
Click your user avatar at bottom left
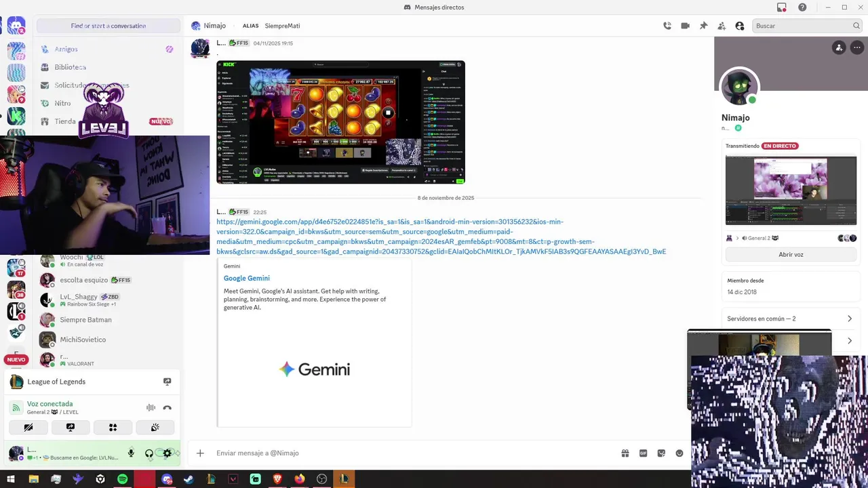click(16, 453)
